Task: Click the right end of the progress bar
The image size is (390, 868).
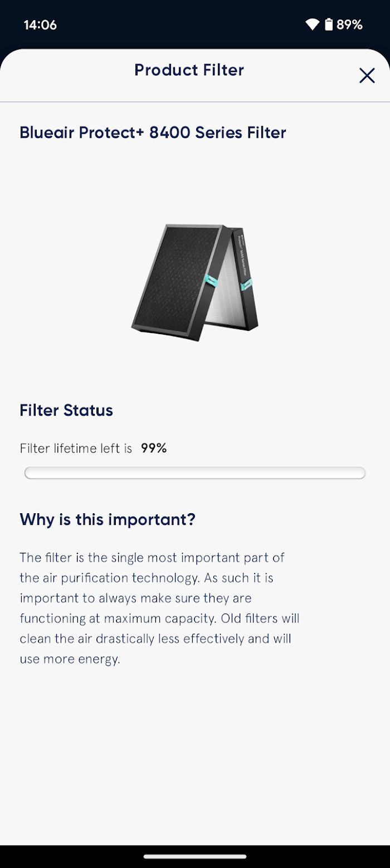Action: point(361,473)
